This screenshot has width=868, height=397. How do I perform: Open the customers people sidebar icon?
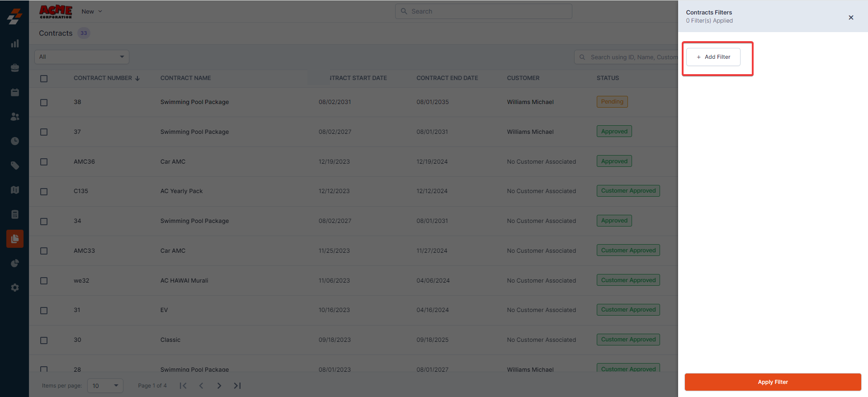15,117
